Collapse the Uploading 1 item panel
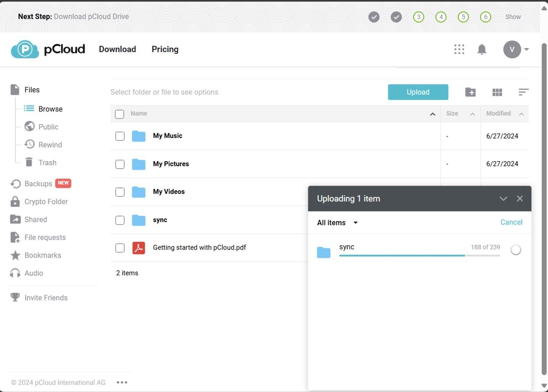Viewport: 548px width, 392px height. (503, 198)
